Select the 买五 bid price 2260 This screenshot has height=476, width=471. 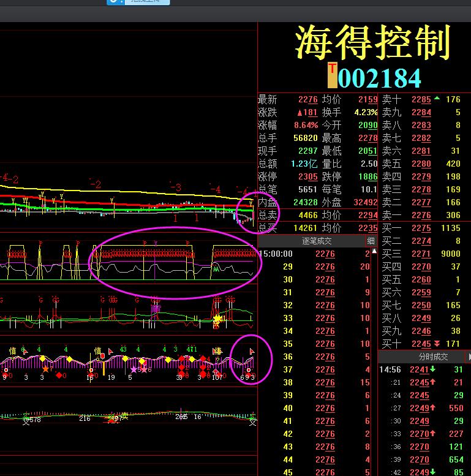pos(421,279)
